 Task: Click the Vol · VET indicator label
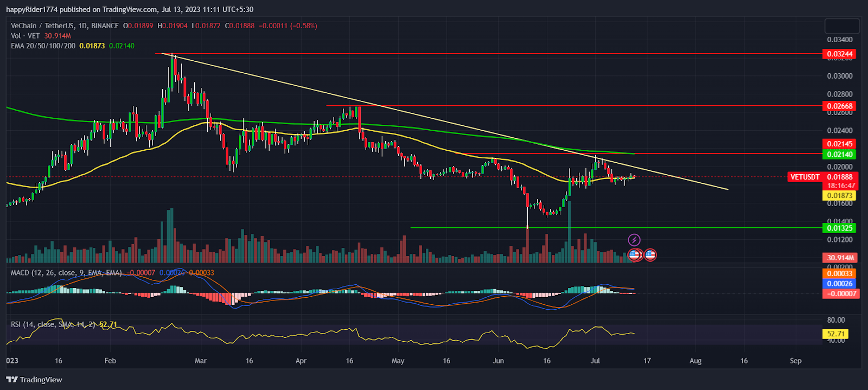[25, 36]
